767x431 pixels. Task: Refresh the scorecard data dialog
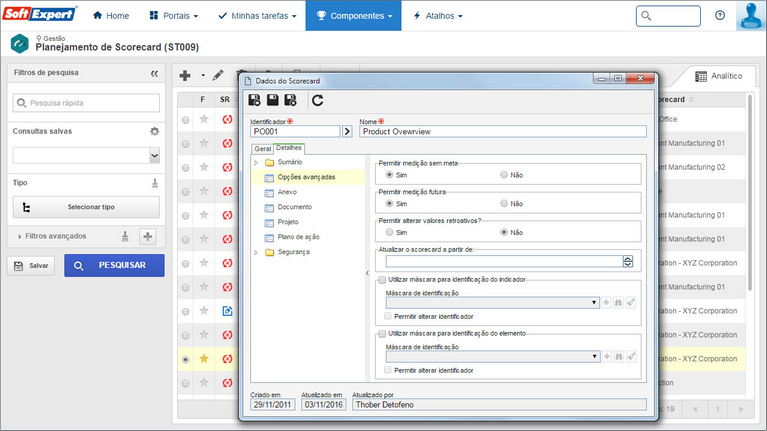(317, 100)
